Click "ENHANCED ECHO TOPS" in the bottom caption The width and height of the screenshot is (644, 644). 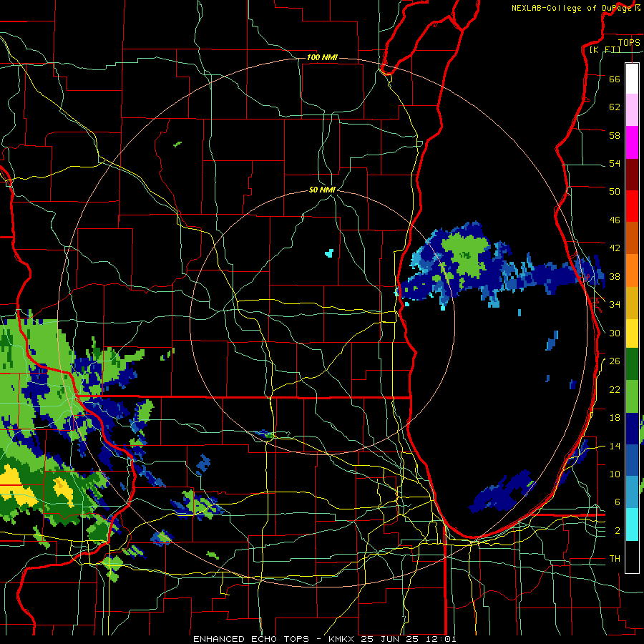[x=251, y=639]
